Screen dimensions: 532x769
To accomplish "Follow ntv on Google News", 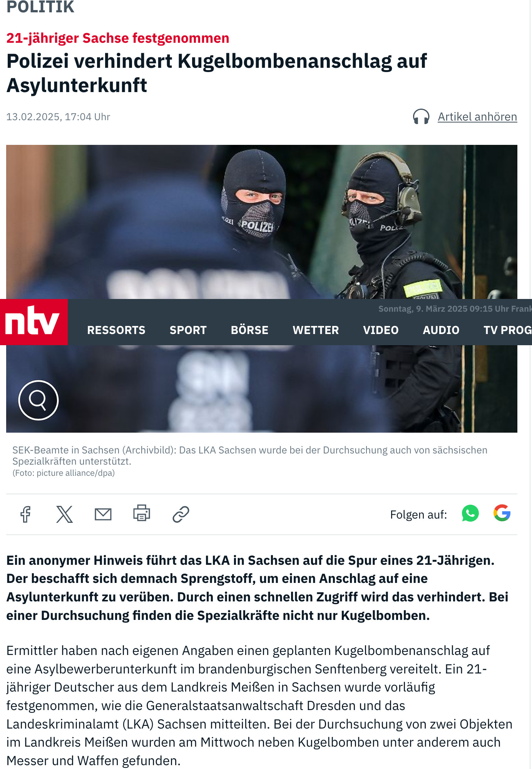I will tap(502, 513).
